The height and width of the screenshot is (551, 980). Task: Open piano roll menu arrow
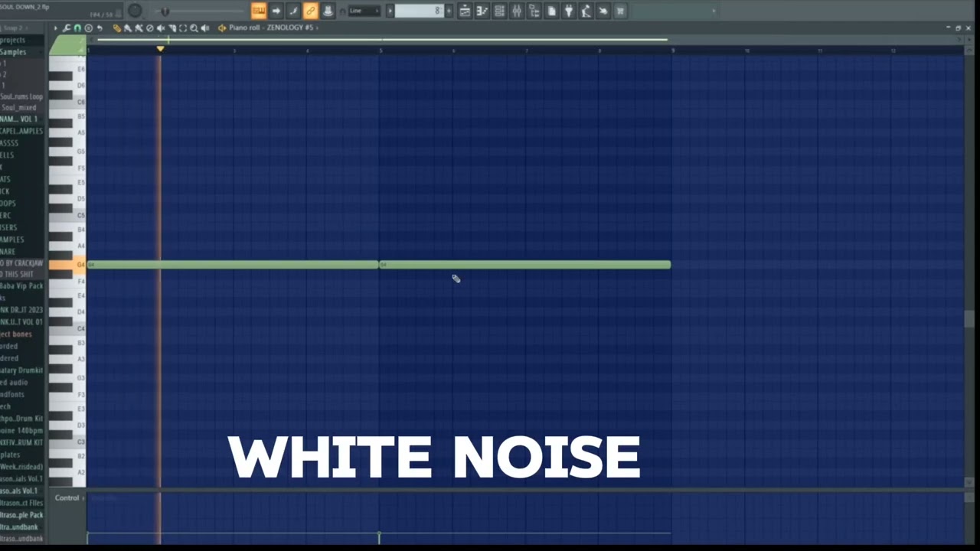pyautogui.click(x=55, y=28)
